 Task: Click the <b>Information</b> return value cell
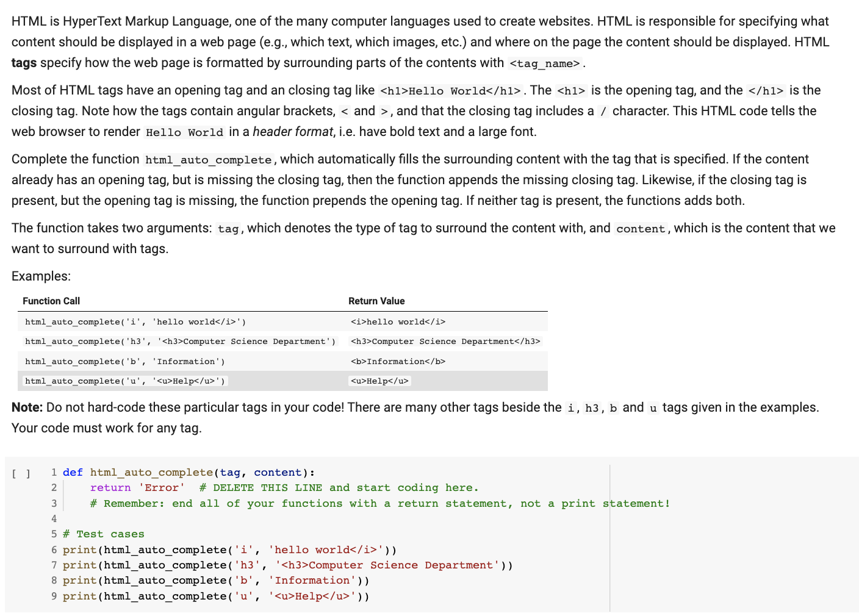pos(397,361)
